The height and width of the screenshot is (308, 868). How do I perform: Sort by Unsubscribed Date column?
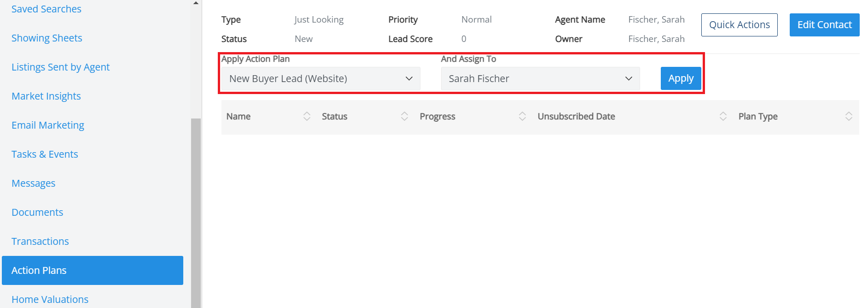tap(723, 116)
